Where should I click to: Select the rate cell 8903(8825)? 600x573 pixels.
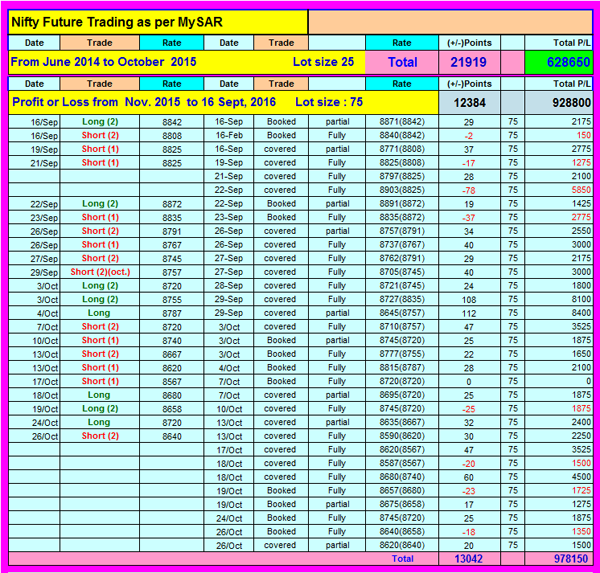[x=402, y=190]
